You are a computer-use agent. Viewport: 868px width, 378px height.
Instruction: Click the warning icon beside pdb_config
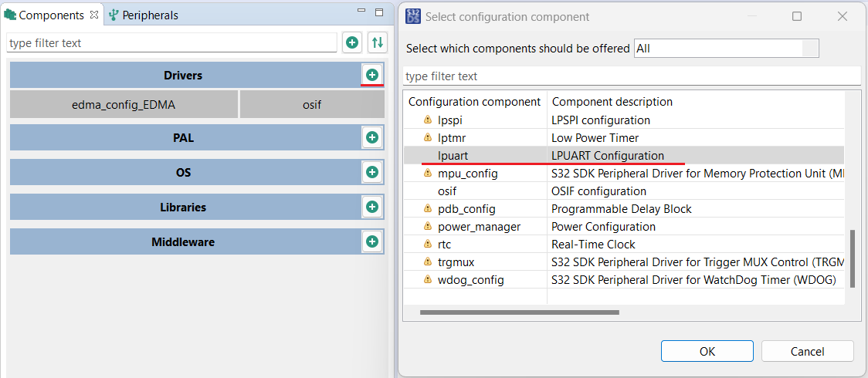coord(427,209)
